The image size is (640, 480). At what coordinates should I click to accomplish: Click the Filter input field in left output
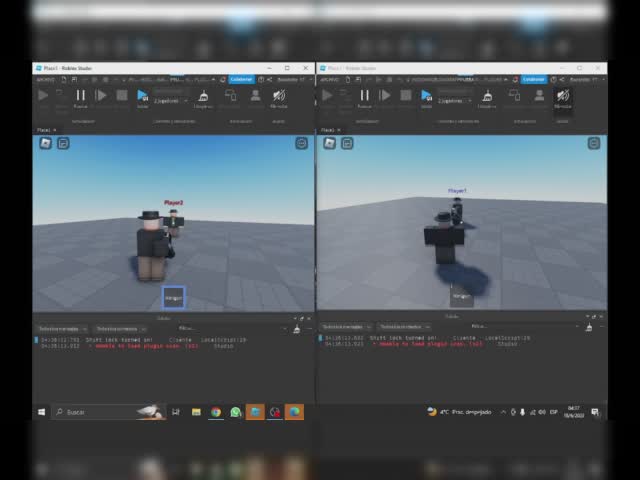232,329
